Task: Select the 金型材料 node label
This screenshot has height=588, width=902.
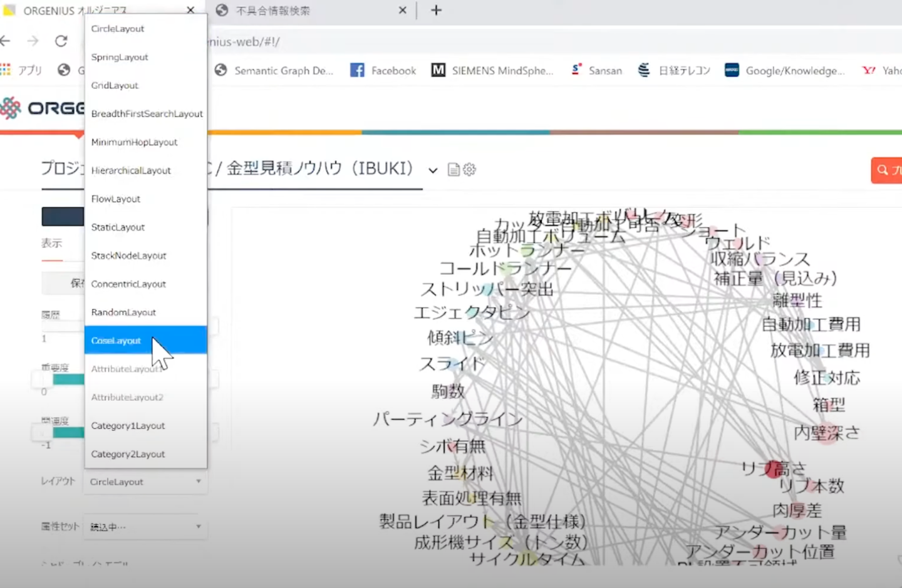Action: [x=461, y=473]
